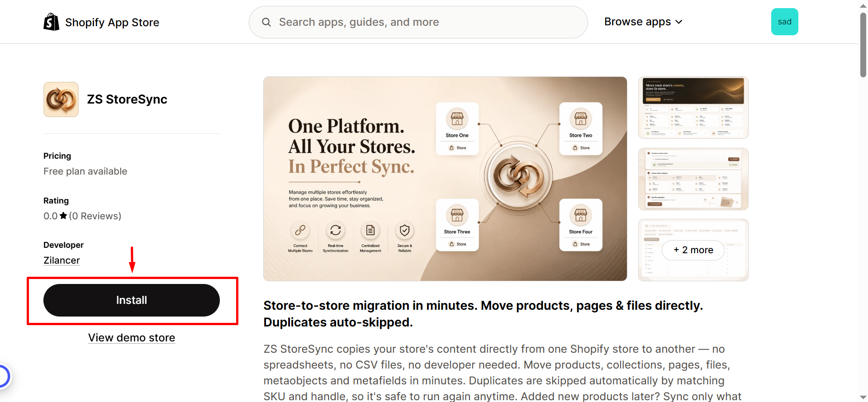Click the 'Pricing' section label
The height and width of the screenshot is (402, 868).
pyautogui.click(x=57, y=156)
